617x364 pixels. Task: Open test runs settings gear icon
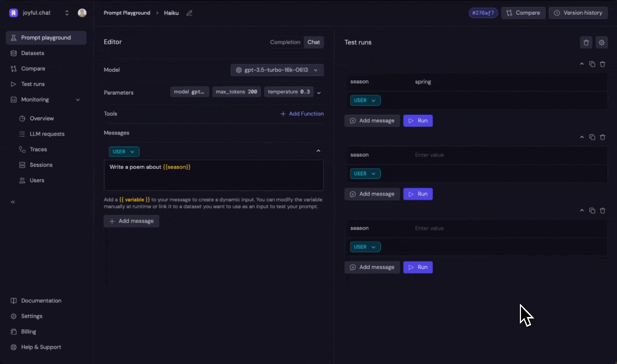point(601,42)
